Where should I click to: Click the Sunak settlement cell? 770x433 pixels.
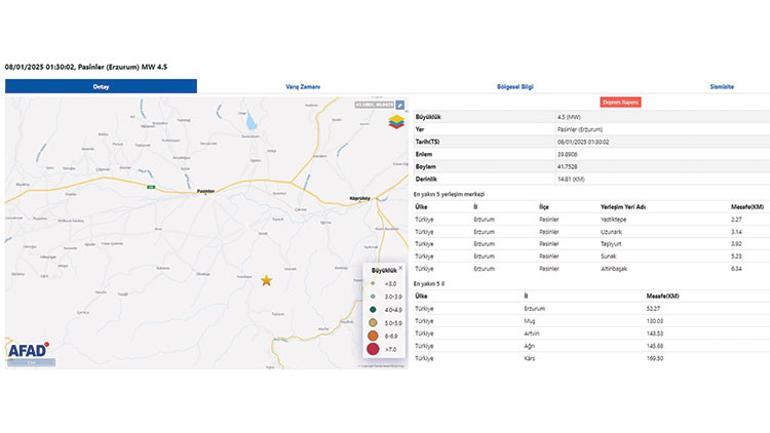coord(608,256)
